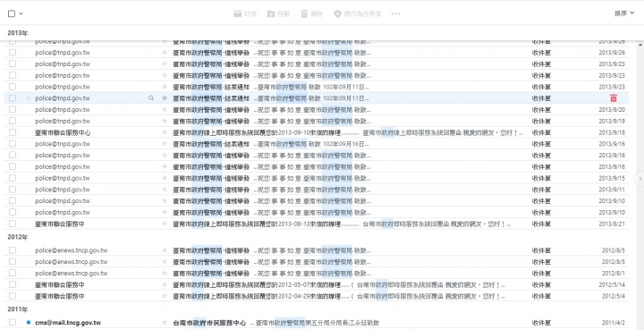Star the message dated 2013/8/21
The image size is (644, 330).
[x=165, y=224]
